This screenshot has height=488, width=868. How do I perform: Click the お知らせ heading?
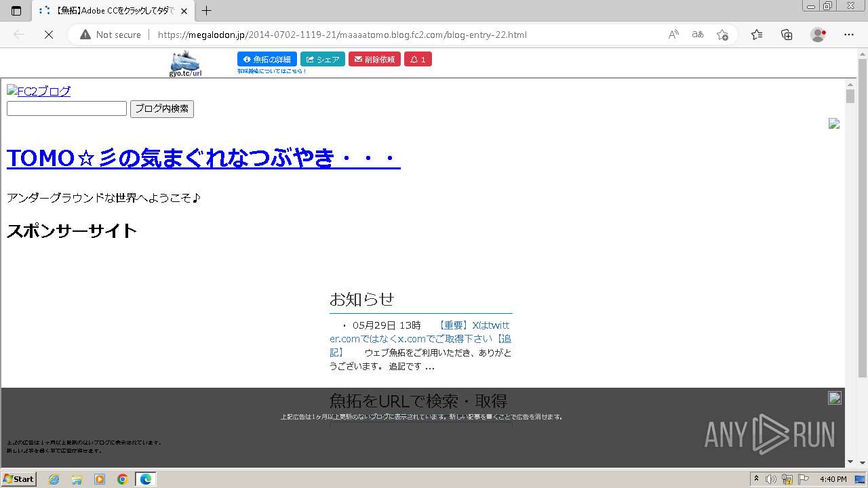coord(362,299)
